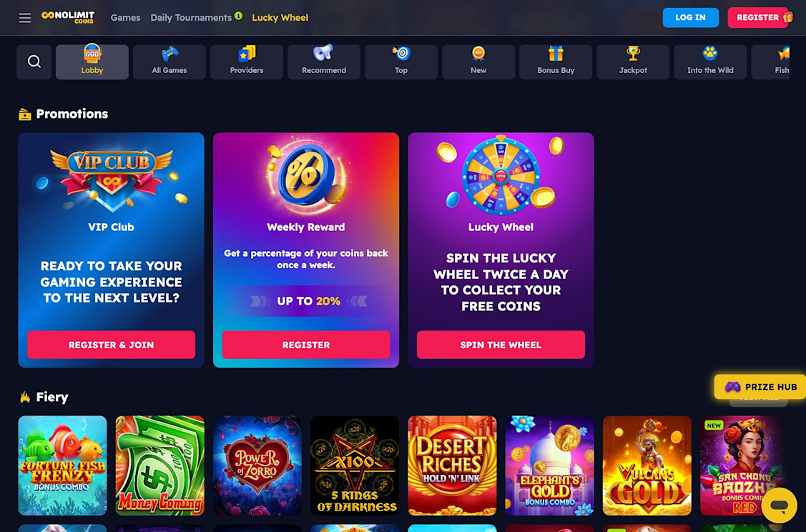Launch the Desert Riches game thumbnail

pyautogui.click(x=452, y=465)
